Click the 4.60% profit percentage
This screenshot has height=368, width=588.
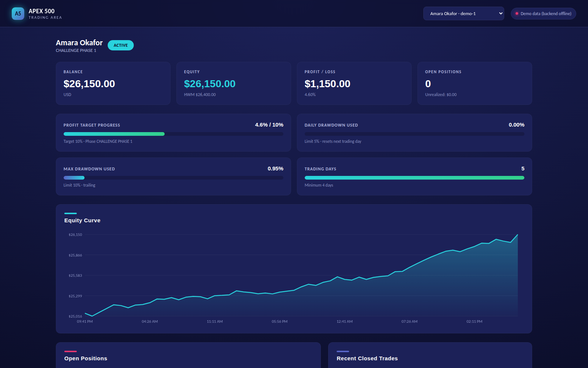(x=310, y=95)
